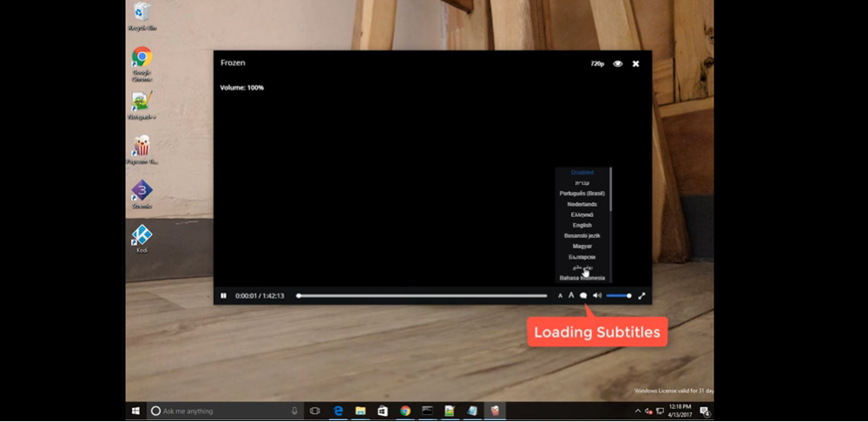Viewport: 868px width, 422px height.
Task: Open the Kodi desktop shortcut
Action: (x=141, y=239)
